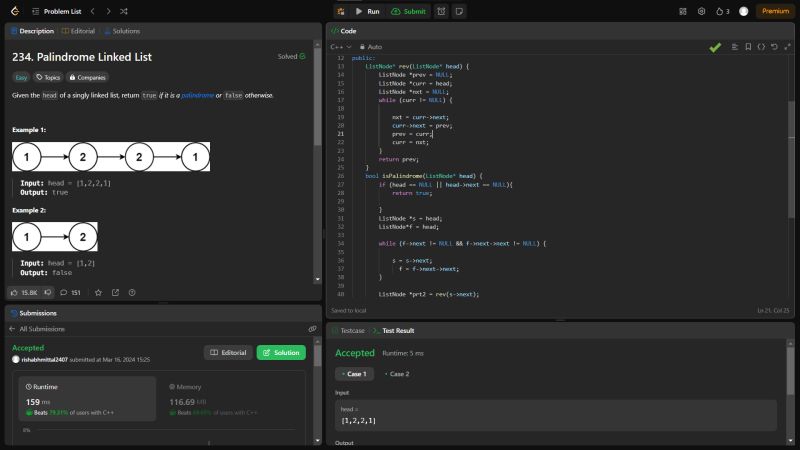The height and width of the screenshot is (450, 800).
Task: Open the Problem List panel
Action: pyautogui.click(x=57, y=11)
